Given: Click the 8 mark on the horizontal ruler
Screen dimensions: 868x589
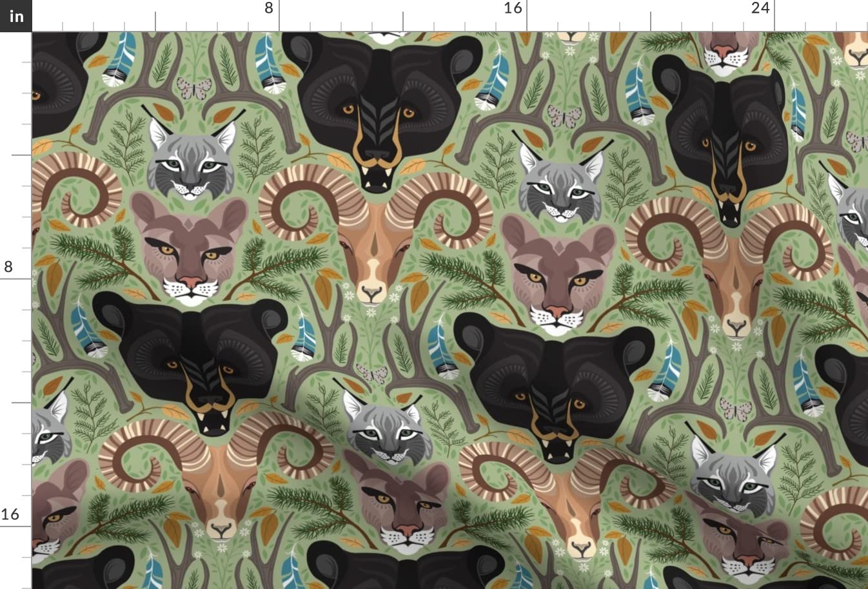Looking at the screenshot, I should [x=269, y=8].
